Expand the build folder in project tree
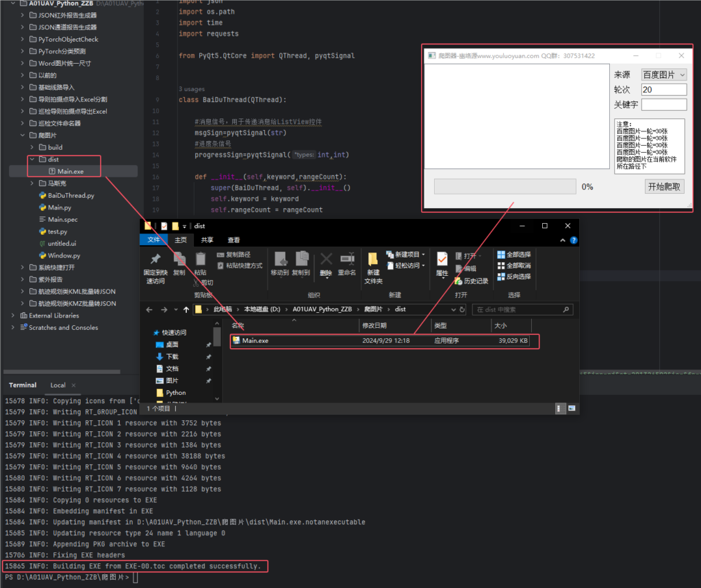Viewport: 701px width, 588px height. 32,147
